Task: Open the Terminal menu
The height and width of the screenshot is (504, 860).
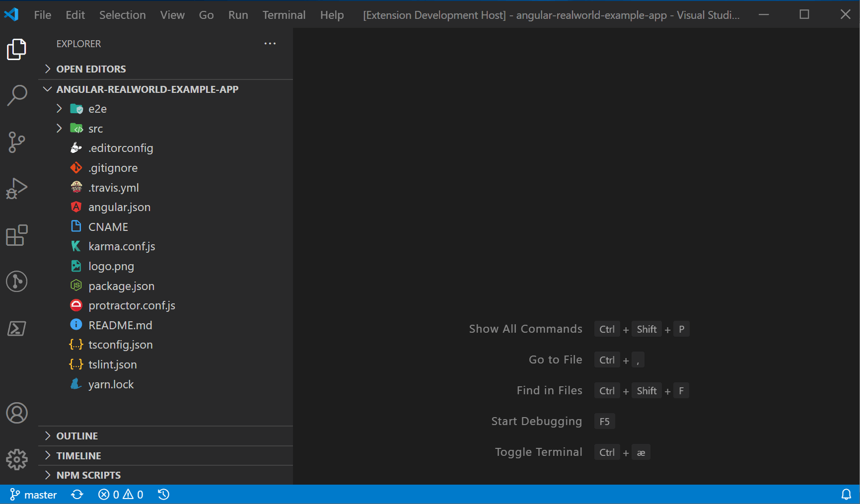Action: click(x=284, y=15)
